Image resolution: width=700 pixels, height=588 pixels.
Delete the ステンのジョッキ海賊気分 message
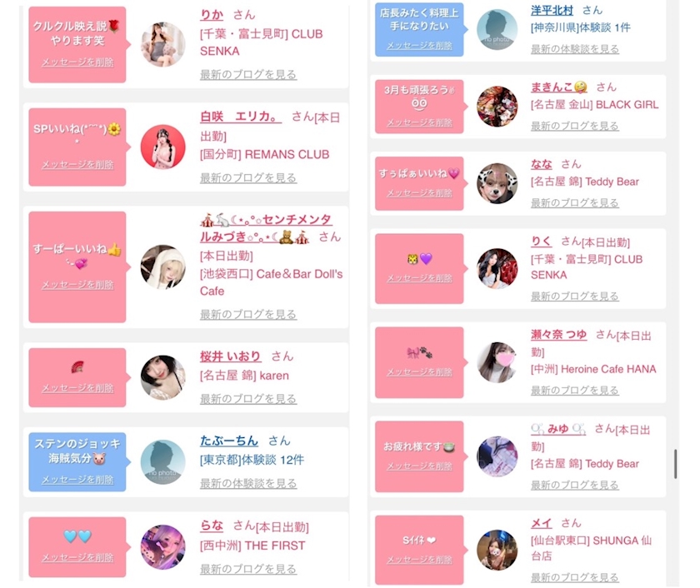pyautogui.click(x=77, y=480)
